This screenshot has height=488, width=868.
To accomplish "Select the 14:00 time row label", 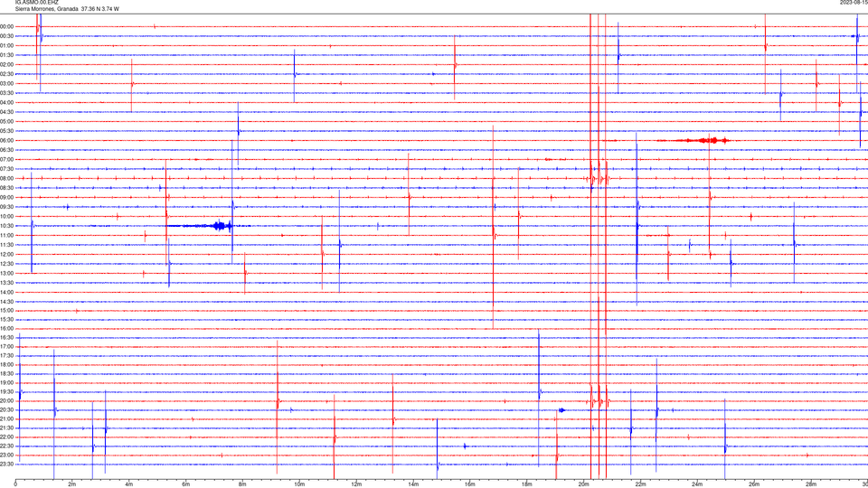I will [6, 292].
